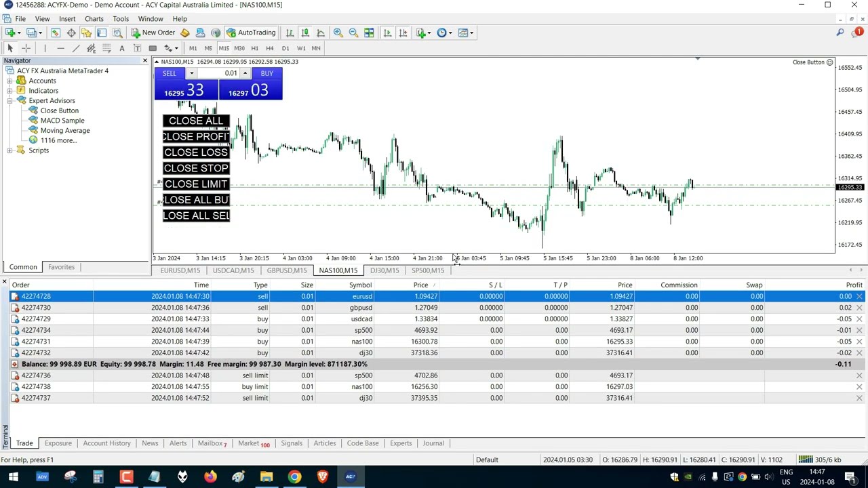Set timeframe to M1
This screenshot has width=868, height=488.
coord(193,48)
